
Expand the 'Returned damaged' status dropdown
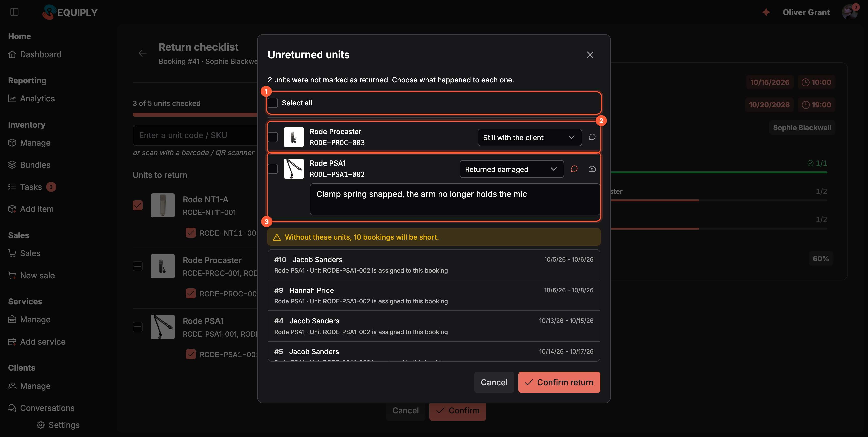coord(512,169)
